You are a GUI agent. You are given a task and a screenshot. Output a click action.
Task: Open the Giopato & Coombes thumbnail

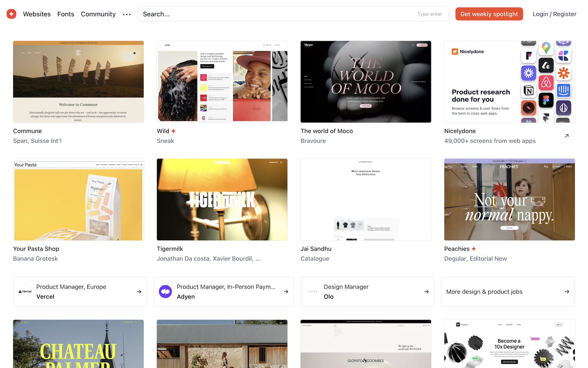[366, 344]
